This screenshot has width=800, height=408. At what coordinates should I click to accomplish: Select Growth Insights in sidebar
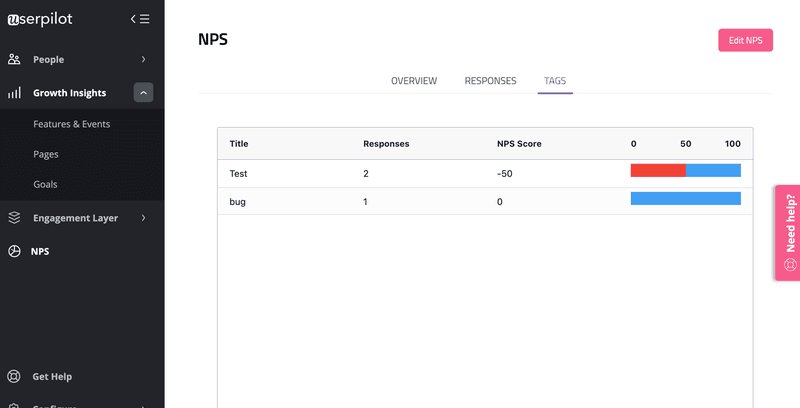[x=69, y=93]
